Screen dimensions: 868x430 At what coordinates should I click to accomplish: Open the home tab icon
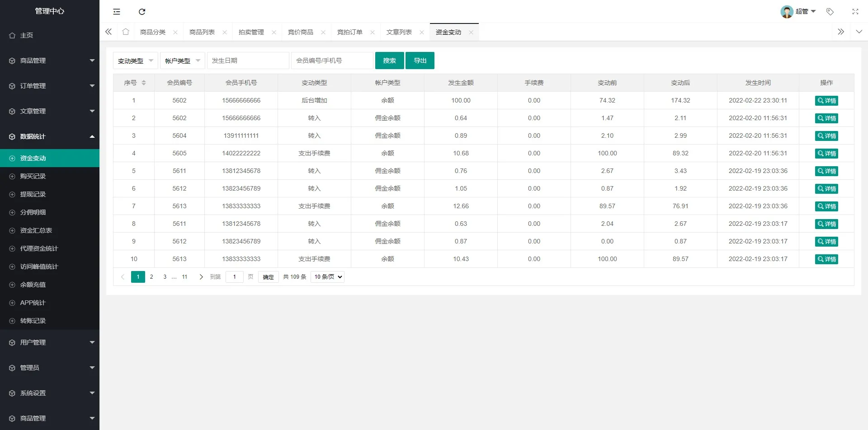[x=126, y=32]
